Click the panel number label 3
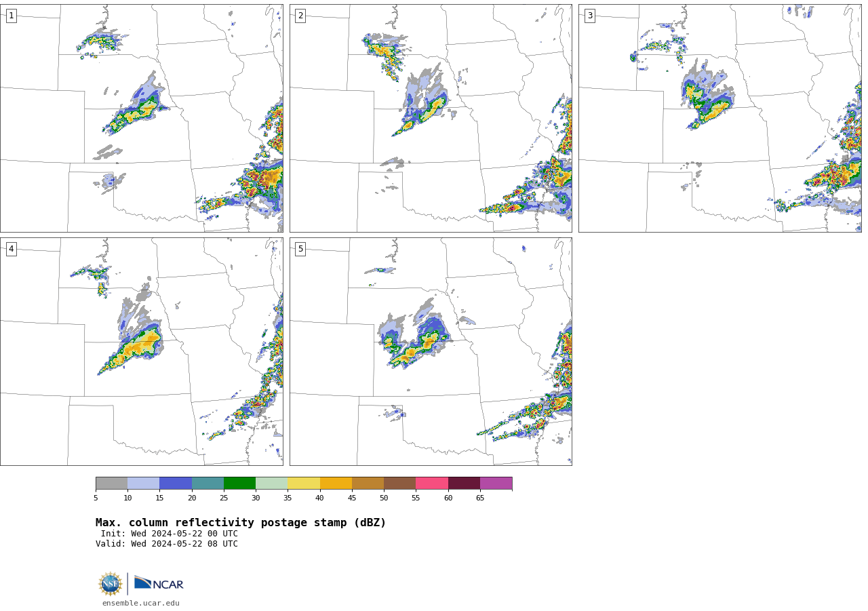The width and height of the screenshot is (868, 611). point(590,16)
